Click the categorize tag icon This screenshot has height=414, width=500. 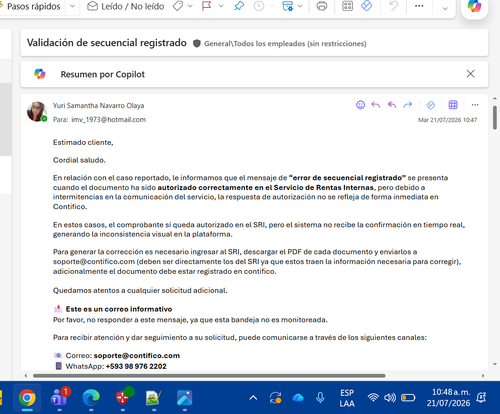(178, 6)
